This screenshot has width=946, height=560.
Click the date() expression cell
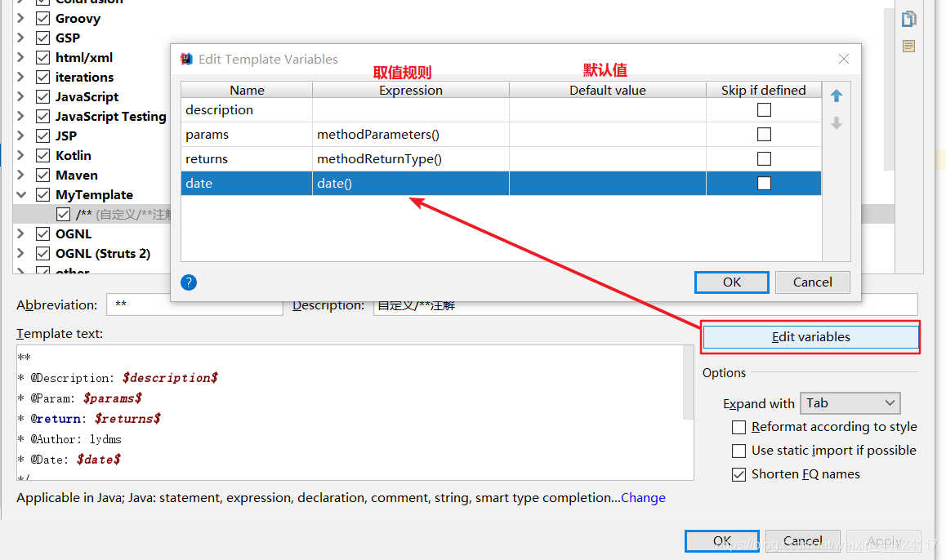(x=411, y=183)
